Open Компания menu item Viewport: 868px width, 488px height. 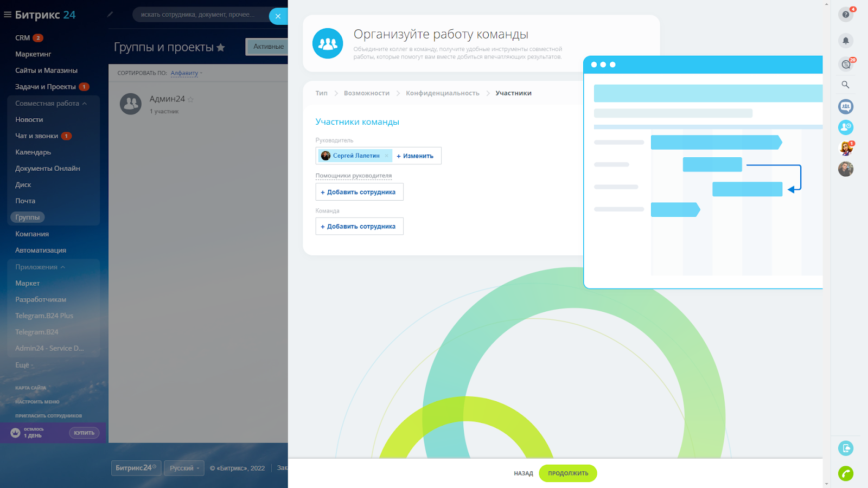click(32, 234)
